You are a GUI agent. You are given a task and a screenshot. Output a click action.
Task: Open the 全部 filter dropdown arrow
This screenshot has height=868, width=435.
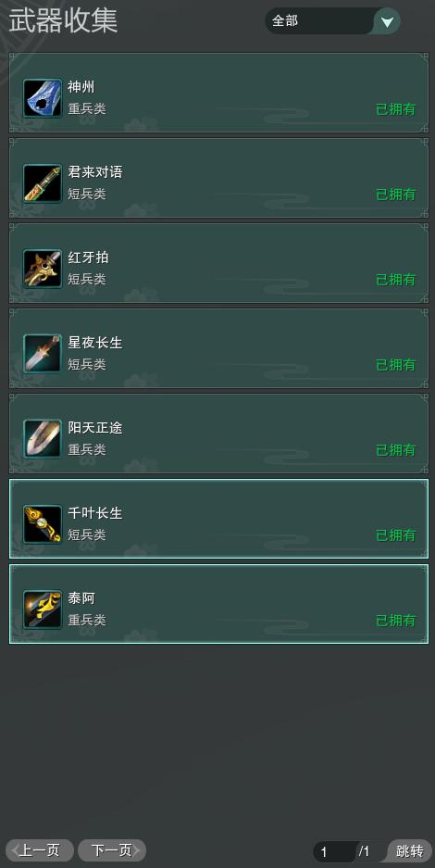click(x=388, y=21)
